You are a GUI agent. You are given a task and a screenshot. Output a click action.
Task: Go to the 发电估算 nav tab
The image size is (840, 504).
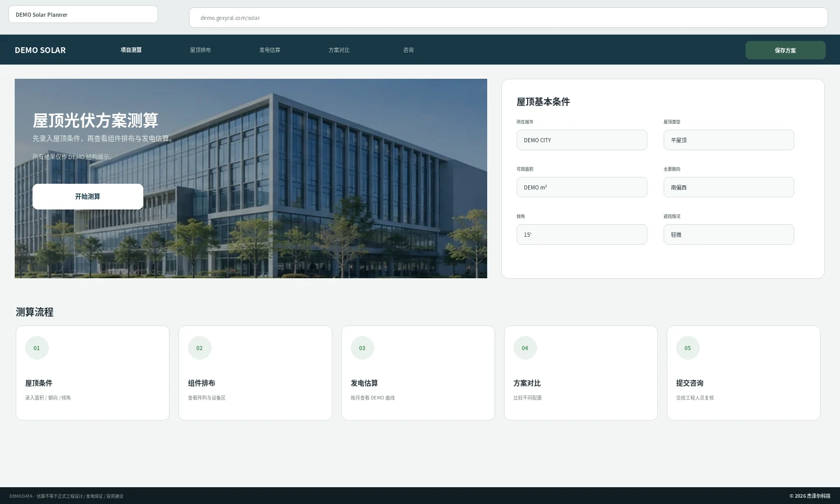tap(270, 50)
